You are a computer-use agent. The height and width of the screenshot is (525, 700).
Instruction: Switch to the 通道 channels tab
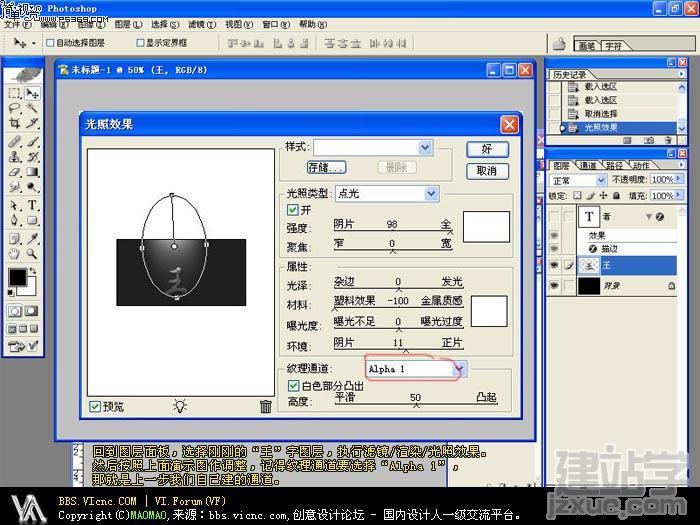pyautogui.click(x=588, y=166)
